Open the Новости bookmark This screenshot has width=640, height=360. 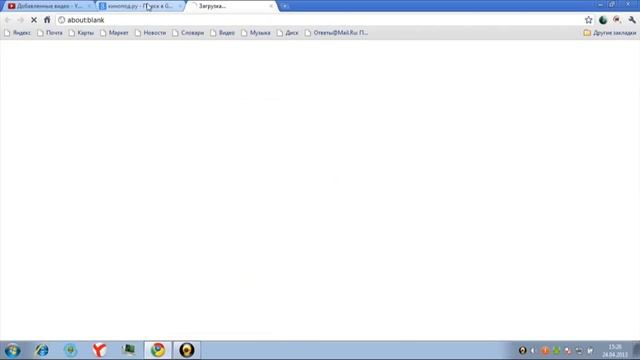tap(150, 33)
